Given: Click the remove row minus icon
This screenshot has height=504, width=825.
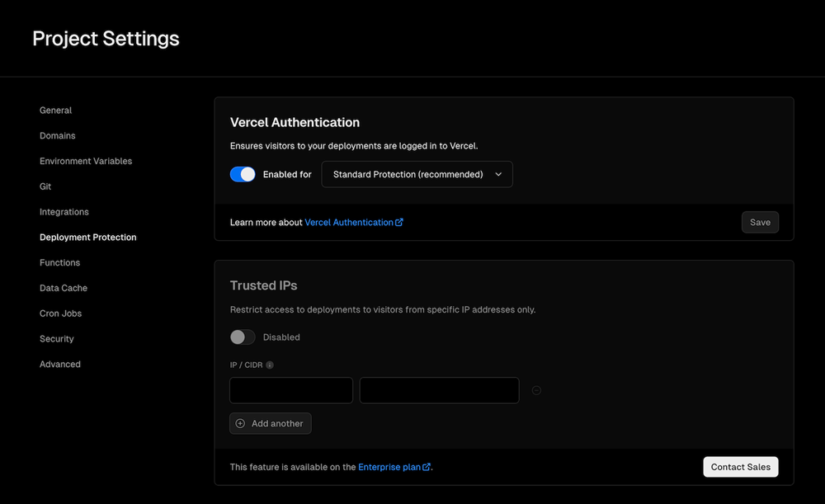Looking at the screenshot, I should [x=536, y=390].
